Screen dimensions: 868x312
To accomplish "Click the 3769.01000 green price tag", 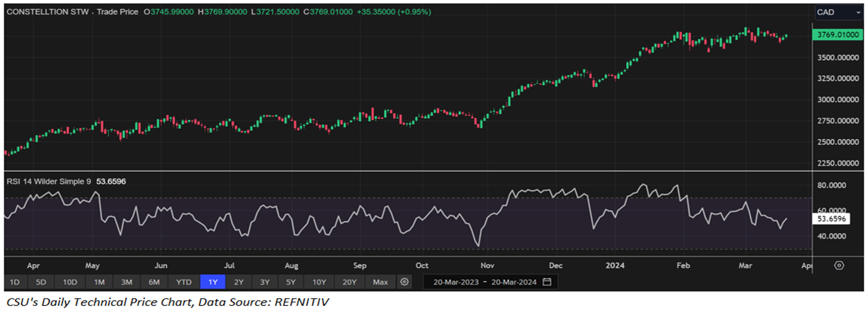I will [x=838, y=35].
